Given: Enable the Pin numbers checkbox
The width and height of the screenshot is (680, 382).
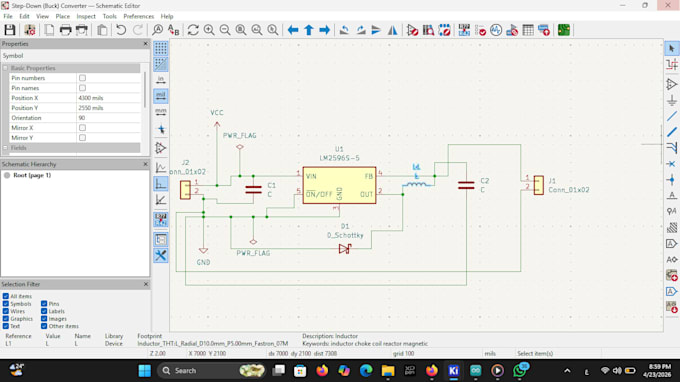Looking at the screenshot, I should [82, 78].
